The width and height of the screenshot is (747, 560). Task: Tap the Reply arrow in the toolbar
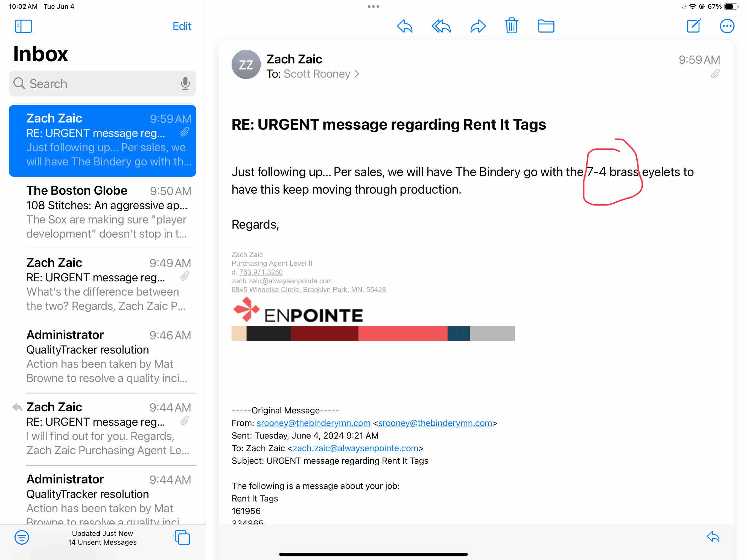point(404,26)
